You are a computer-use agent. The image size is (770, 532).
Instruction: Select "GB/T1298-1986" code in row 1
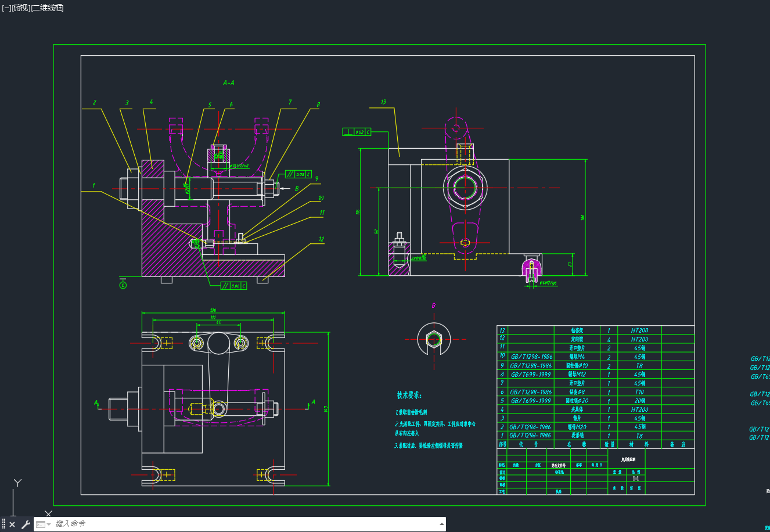pos(530,436)
